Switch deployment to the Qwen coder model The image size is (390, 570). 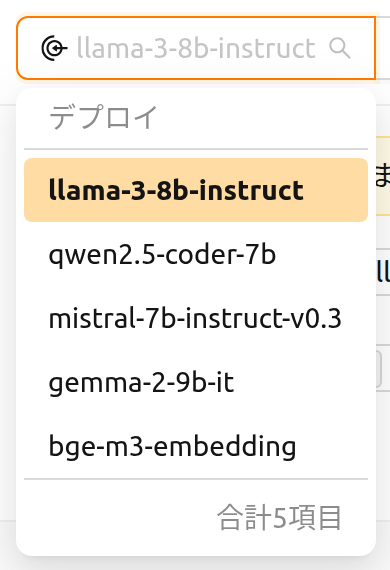pyautogui.click(x=196, y=254)
